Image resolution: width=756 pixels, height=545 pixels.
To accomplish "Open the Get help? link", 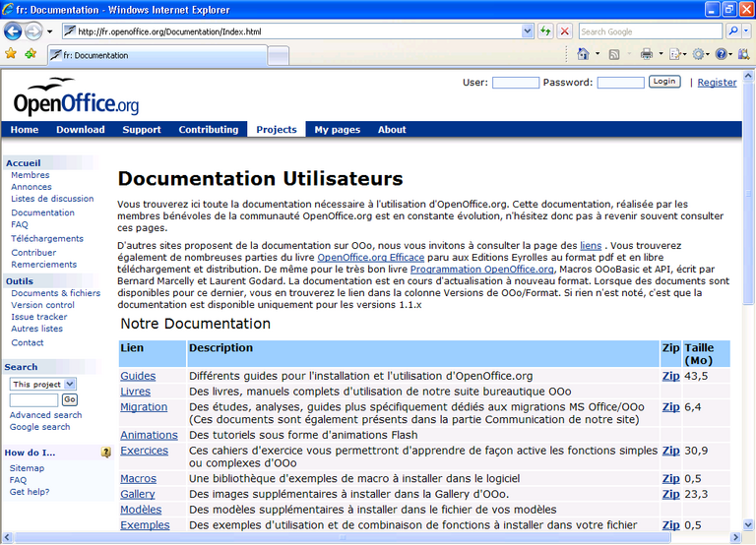I will pyautogui.click(x=30, y=492).
